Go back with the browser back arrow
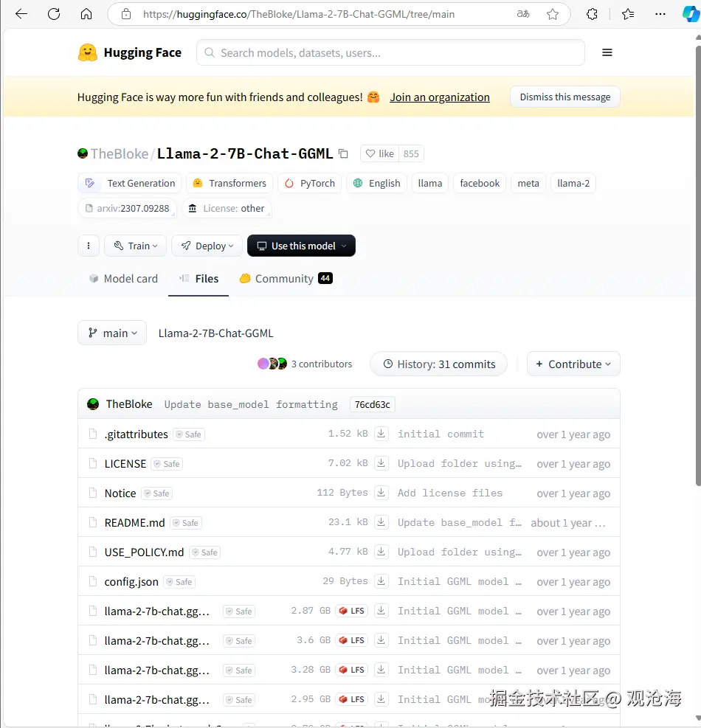The width and height of the screenshot is (701, 728). 21,14
